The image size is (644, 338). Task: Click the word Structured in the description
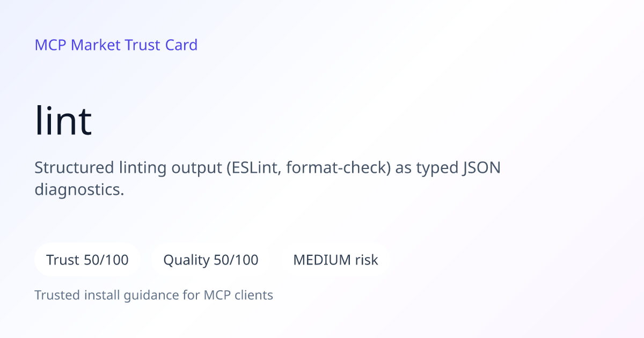click(73, 168)
